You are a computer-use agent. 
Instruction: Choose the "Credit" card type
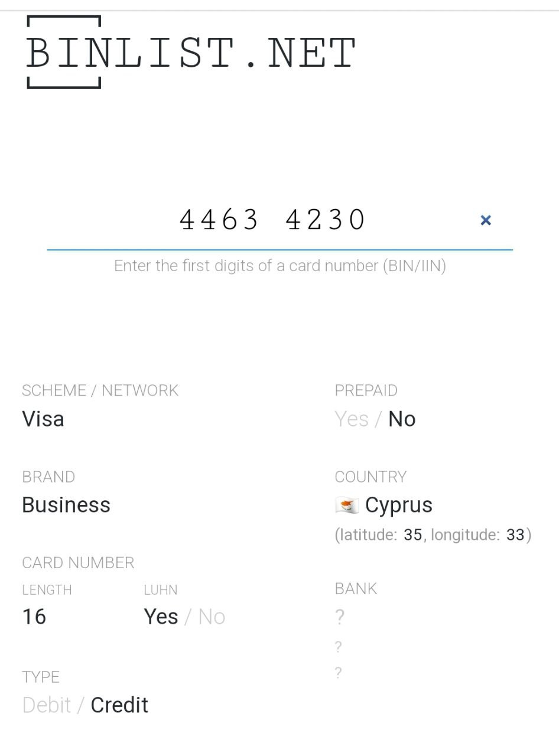click(x=119, y=705)
